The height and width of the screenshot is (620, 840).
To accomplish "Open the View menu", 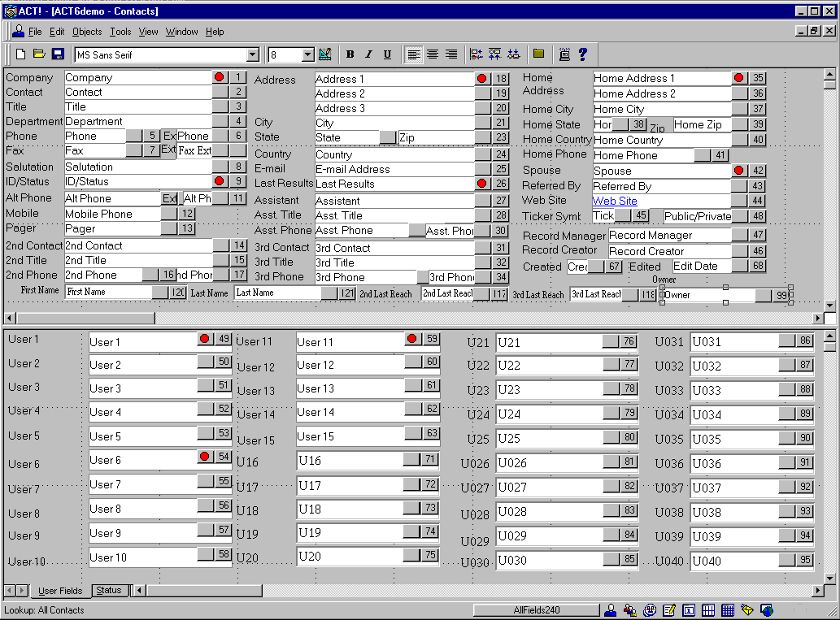I will coord(148,32).
